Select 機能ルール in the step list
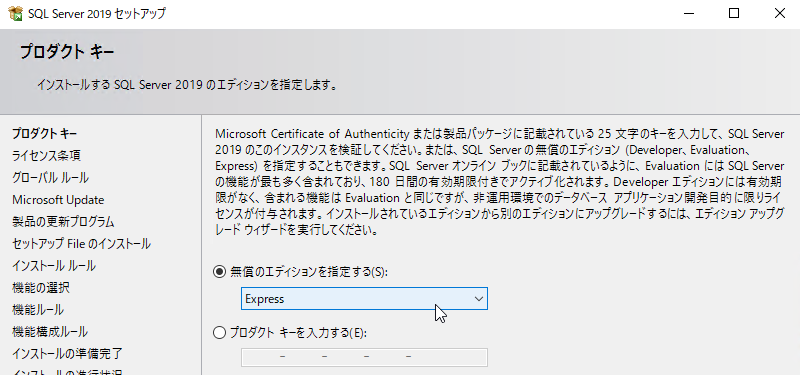 38,310
